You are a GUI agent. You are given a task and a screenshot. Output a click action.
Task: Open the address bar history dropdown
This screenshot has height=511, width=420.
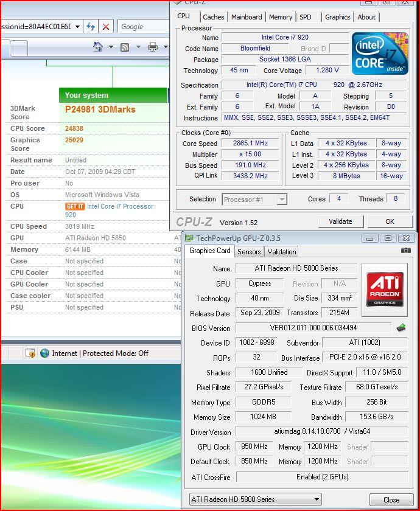click(x=78, y=27)
